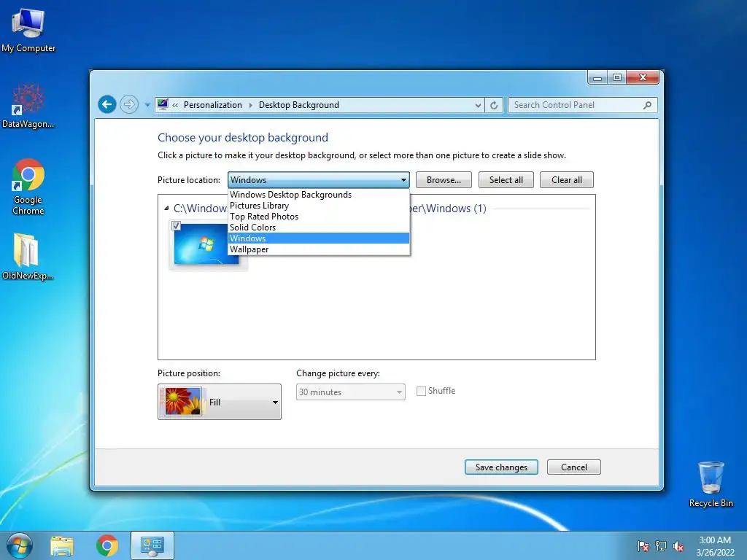Click Cancel button
This screenshot has height=560, width=747.
pos(573,467)
